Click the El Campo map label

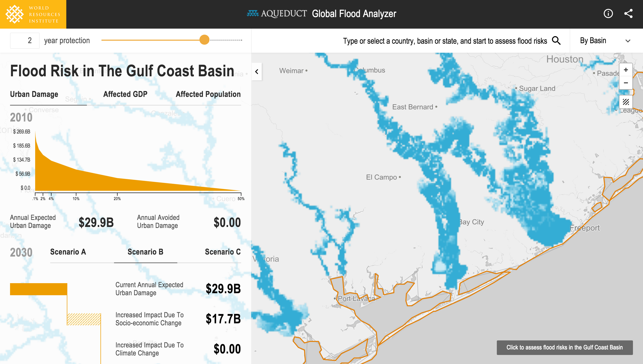(381, 177)
